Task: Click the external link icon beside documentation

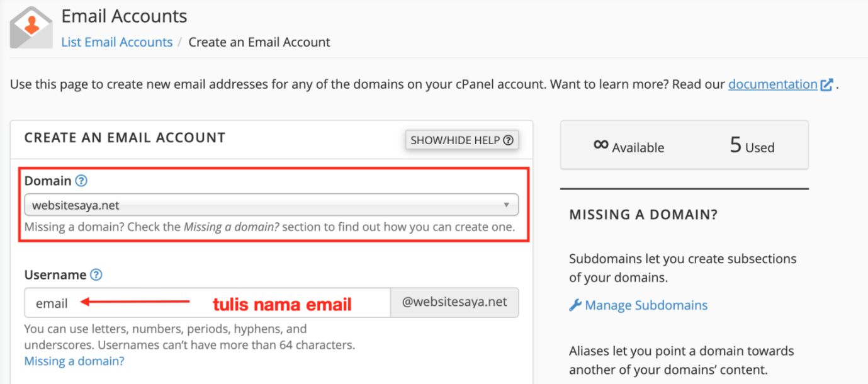Action: 827,84
